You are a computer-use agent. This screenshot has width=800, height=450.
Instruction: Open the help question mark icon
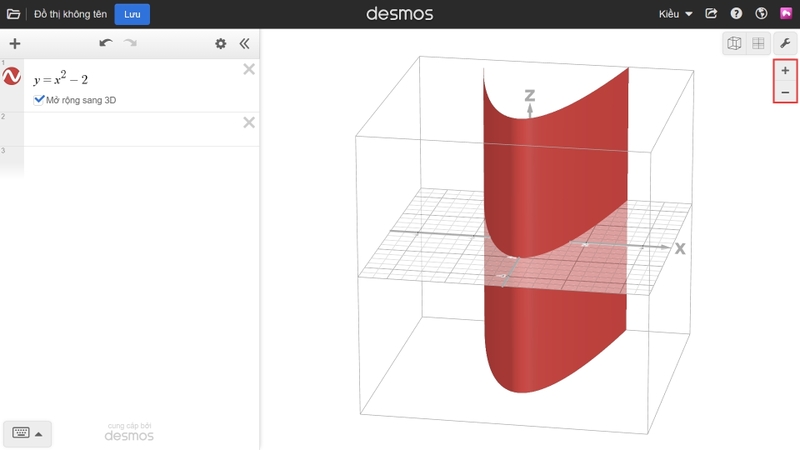click(736, 14)
